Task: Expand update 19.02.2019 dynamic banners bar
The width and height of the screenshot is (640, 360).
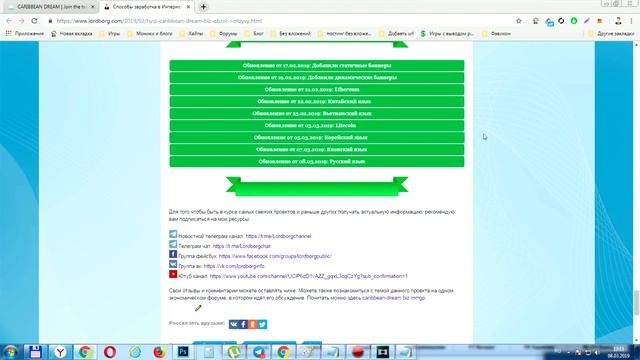Action: coord(317,77)
